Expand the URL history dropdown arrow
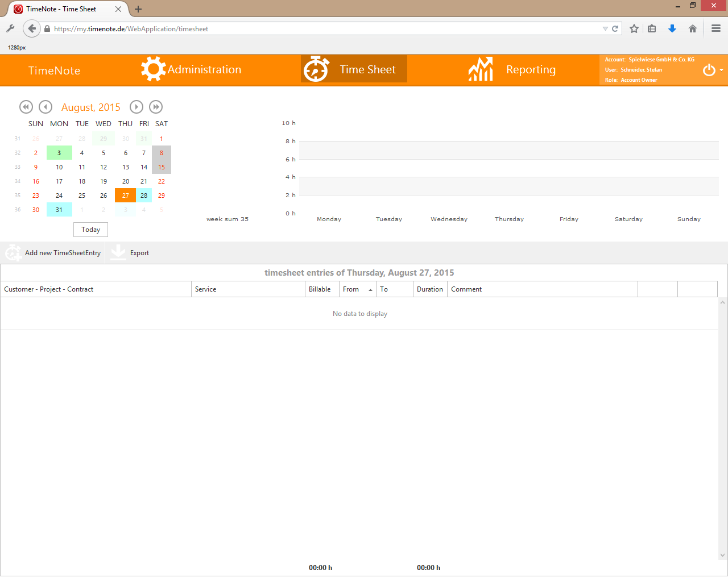This screenshot has height=582, width=728. (x=605, y=28)
